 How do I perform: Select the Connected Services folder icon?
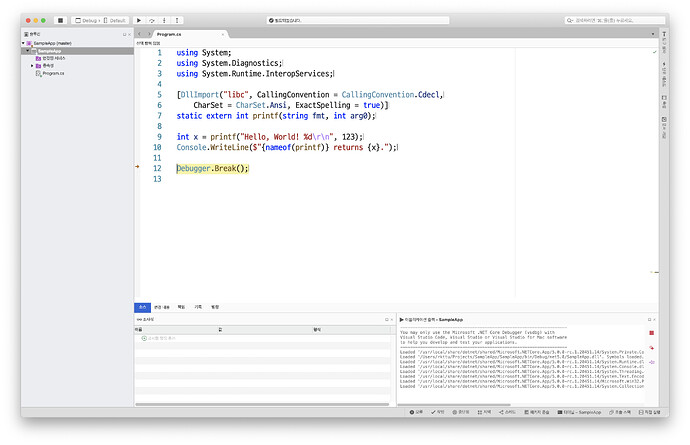(x=38, y=58)
